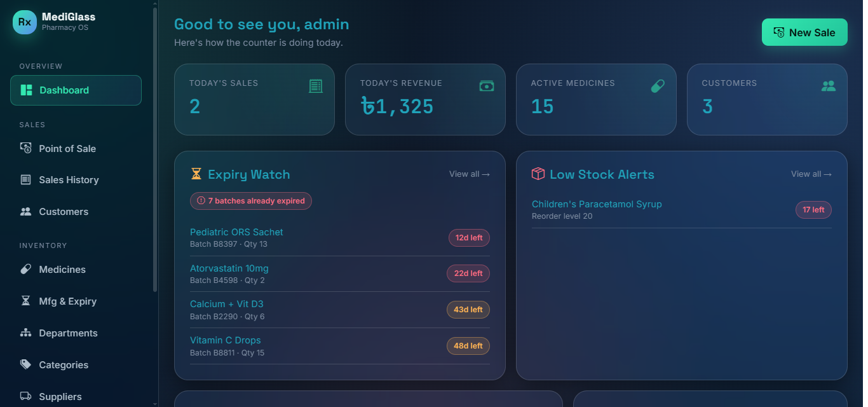This screenshot has width=868, height=407.
Task: Click the receipt icon on Today's Sales card
Action: [x=316, y=86]
